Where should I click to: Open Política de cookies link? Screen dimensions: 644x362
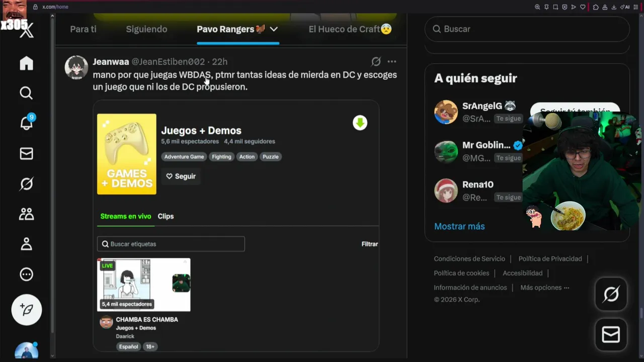pos(461,273)
